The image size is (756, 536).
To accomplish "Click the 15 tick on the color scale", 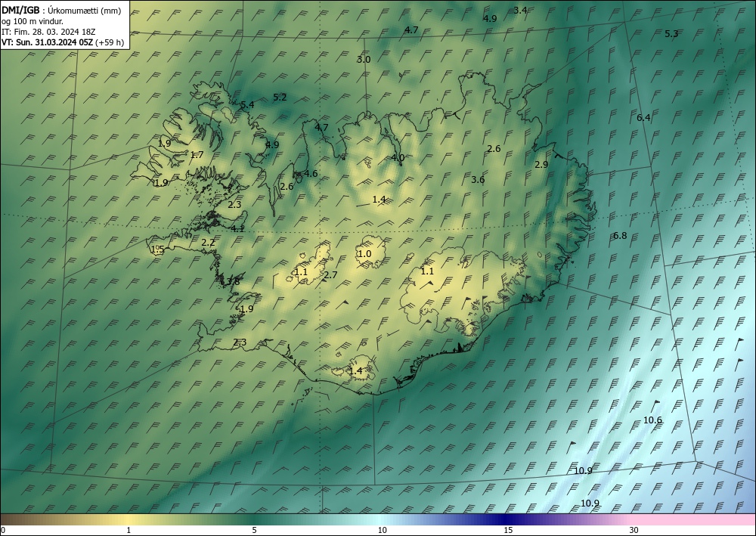I will tap(508, 531).
